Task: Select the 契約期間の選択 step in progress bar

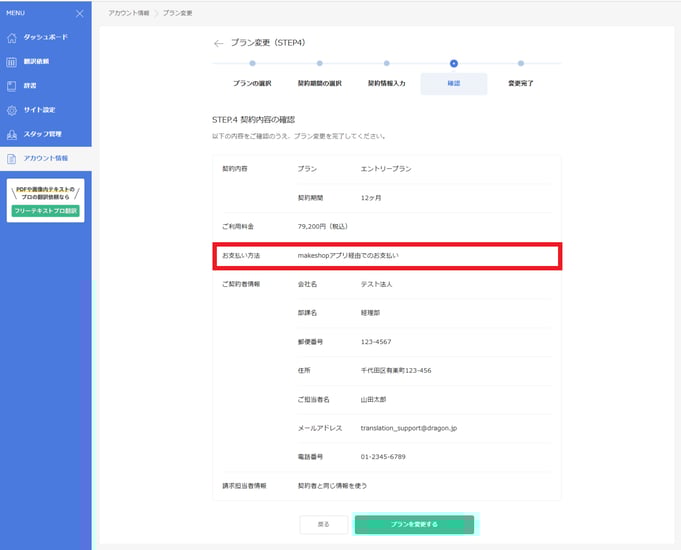Action: (x=319, y=83)
